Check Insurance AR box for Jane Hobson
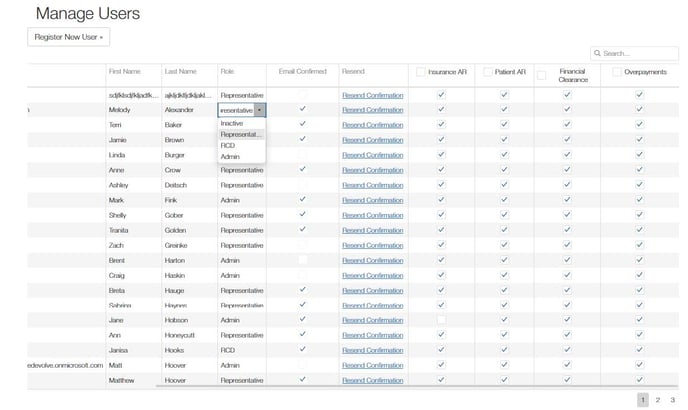 [441, 320]
